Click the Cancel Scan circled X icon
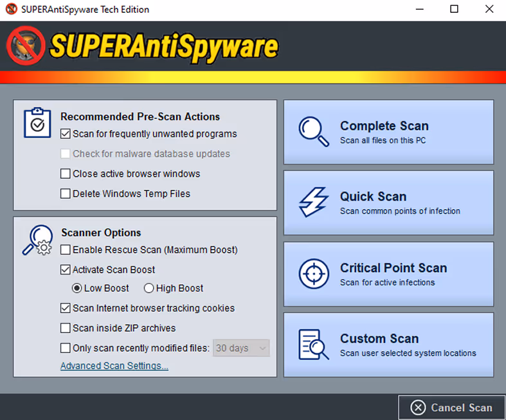This screenshot has height=420, width=506. pyautogui.click(x=418, y=407)
